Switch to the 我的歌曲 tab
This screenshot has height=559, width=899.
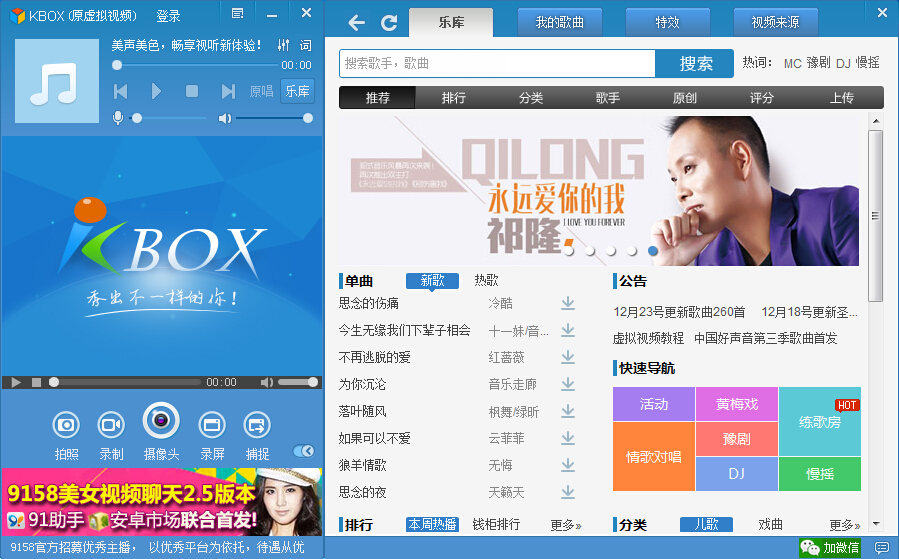point(560,22)
